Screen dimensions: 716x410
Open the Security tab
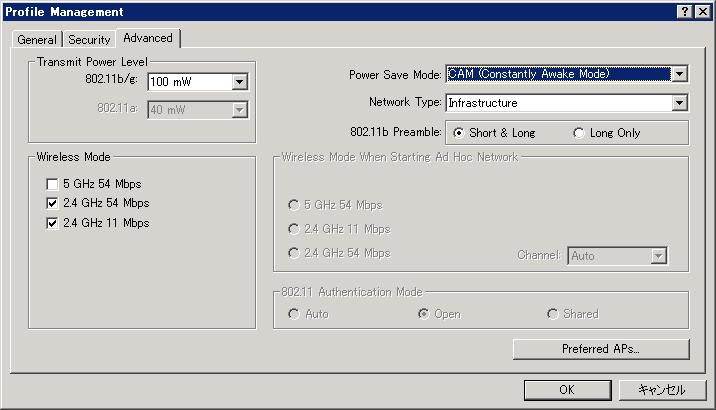pyautogui.click(x=89, y=40)
